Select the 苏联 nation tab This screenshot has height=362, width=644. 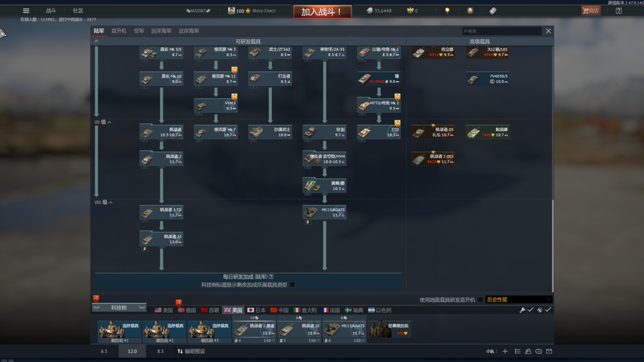click(210, 310)
